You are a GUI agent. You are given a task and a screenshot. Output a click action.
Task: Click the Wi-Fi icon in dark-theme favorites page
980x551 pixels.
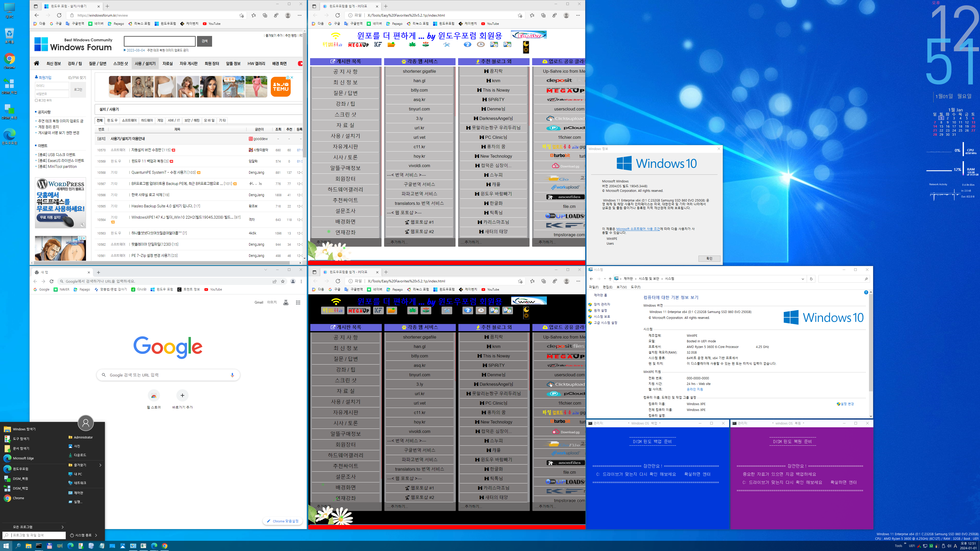point(336,302)
